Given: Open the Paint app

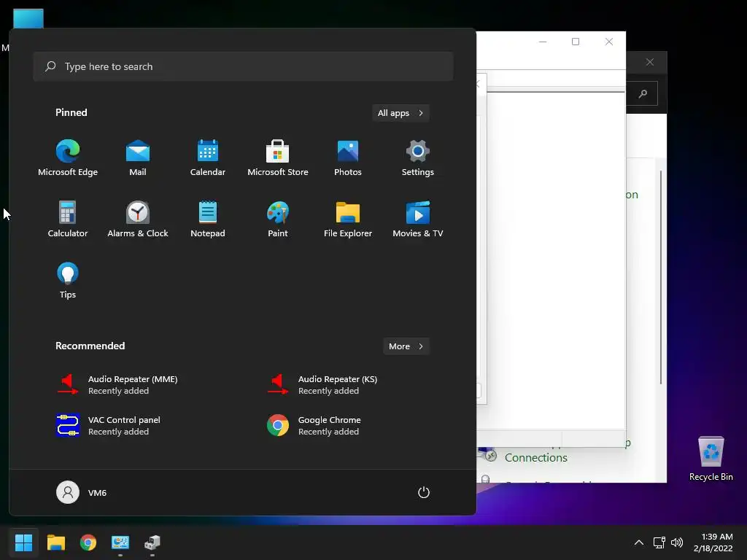Looking at the screenshot, I should (x=278, y=219).
